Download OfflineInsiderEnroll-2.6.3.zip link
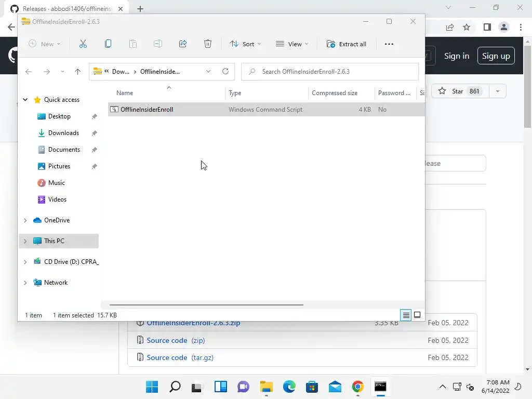Viewport: 532px width, 399px height. [x=193, y=324]
